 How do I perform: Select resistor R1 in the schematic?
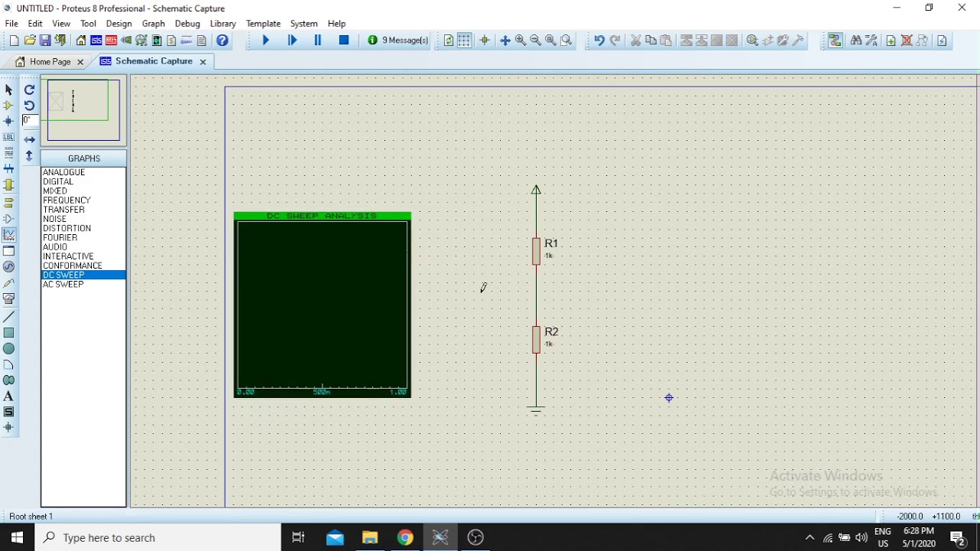536,251
